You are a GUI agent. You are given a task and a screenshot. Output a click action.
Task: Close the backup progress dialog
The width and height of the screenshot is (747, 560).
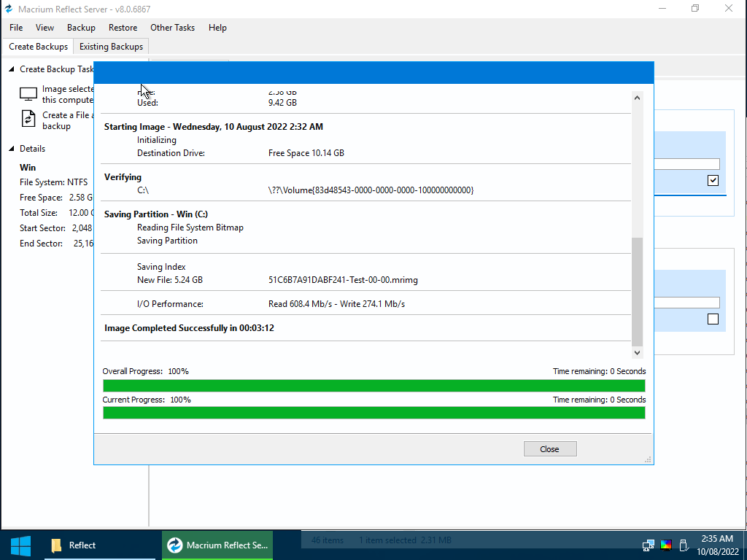coord(550,449)
